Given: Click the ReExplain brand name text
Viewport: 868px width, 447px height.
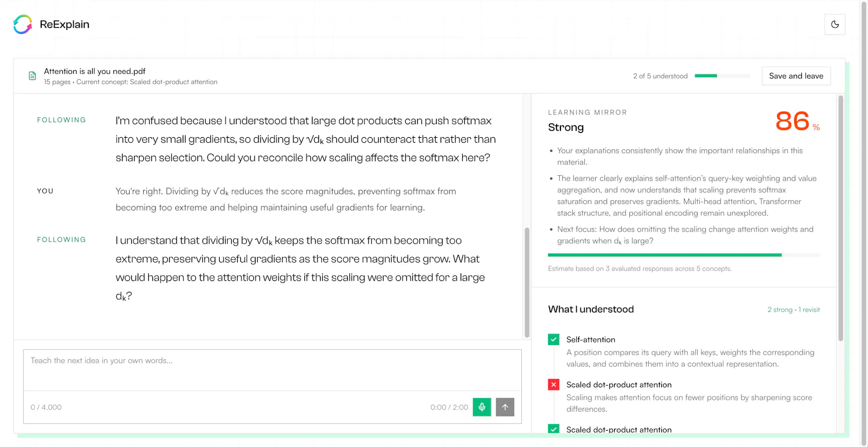Looking at the screenshot, I should [65, 24].
